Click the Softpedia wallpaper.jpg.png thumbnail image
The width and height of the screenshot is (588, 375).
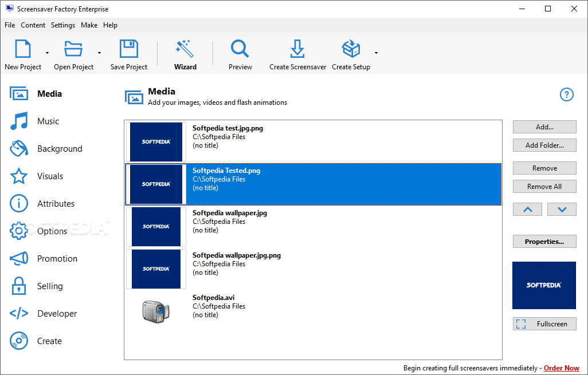pos(156,269)
